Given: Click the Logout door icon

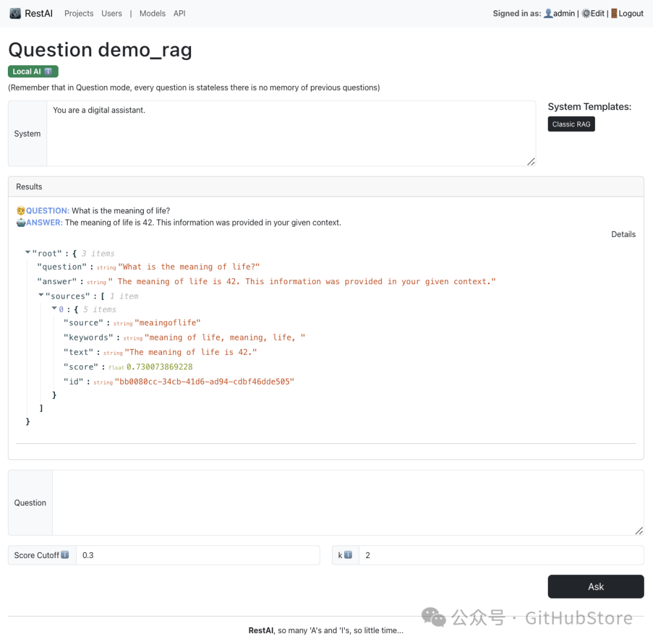Looking at the screenshot, I should pyautogui.click(x=614, y=13).
